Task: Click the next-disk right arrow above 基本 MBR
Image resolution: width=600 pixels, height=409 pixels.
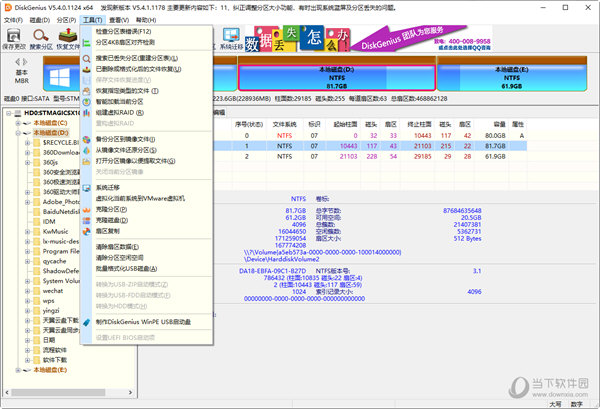Action: coord(25,61)
